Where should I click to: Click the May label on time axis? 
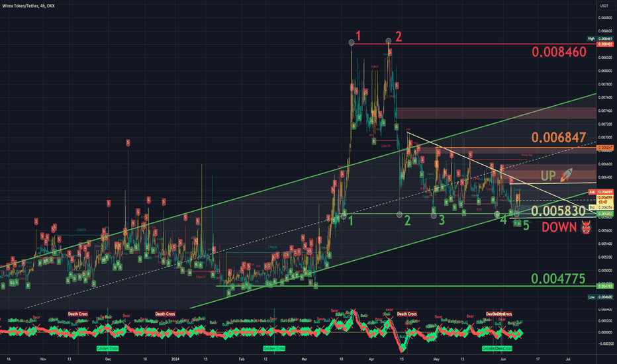[436, 359]
